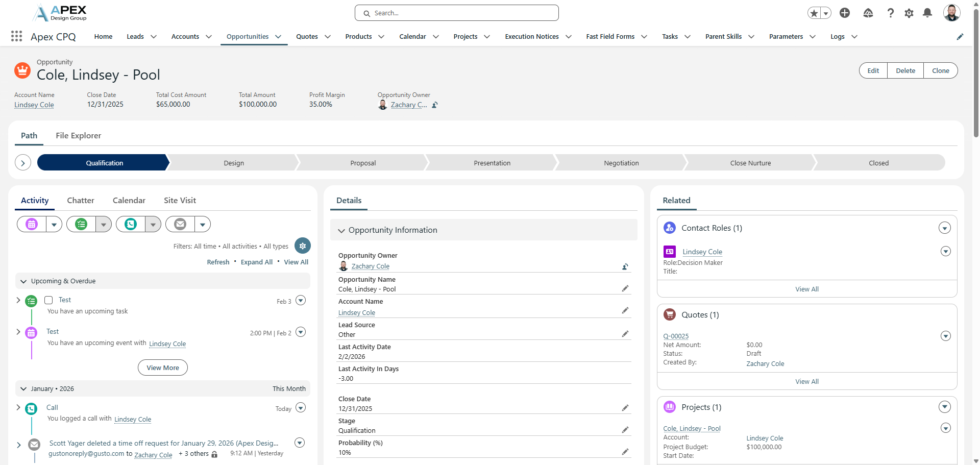Check the Test task checkbox
Screen dimensions: 980x465
(49, 300)
